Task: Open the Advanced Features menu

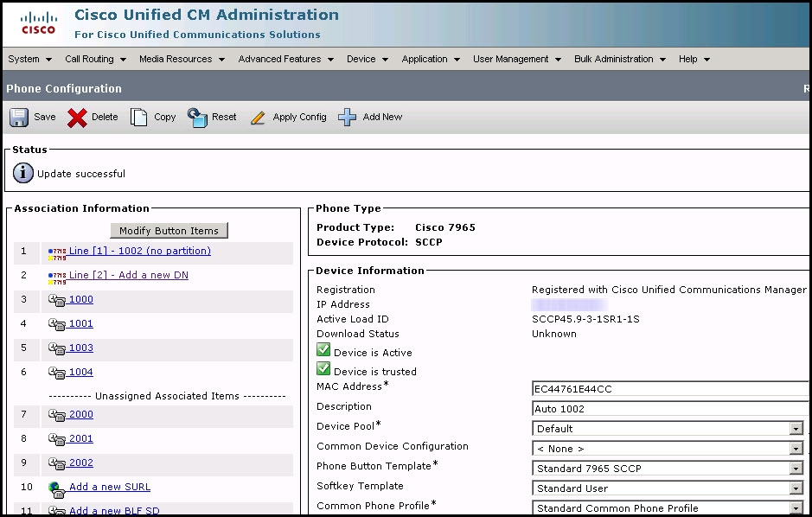Action: click(286, 59)
